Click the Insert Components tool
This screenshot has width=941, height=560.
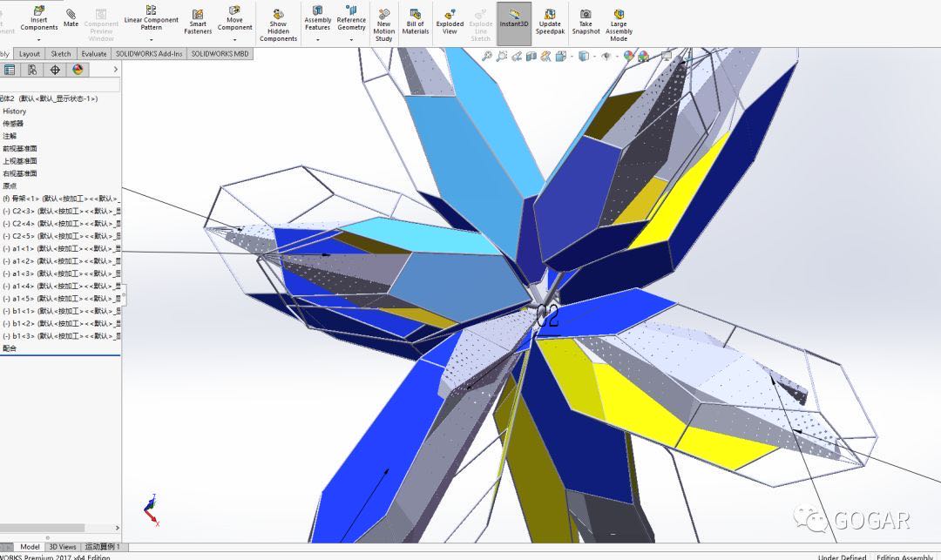pyautogui.click(x=39, y=18)
